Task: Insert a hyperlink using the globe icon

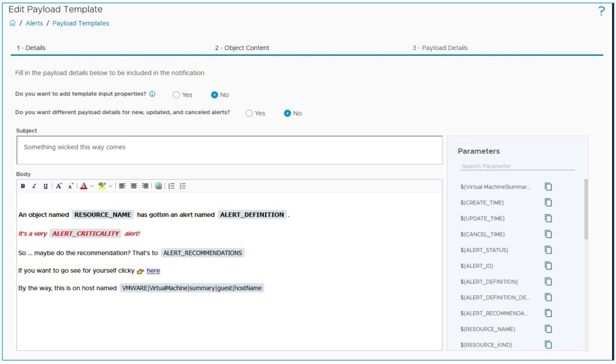Action: click(158, 186)
